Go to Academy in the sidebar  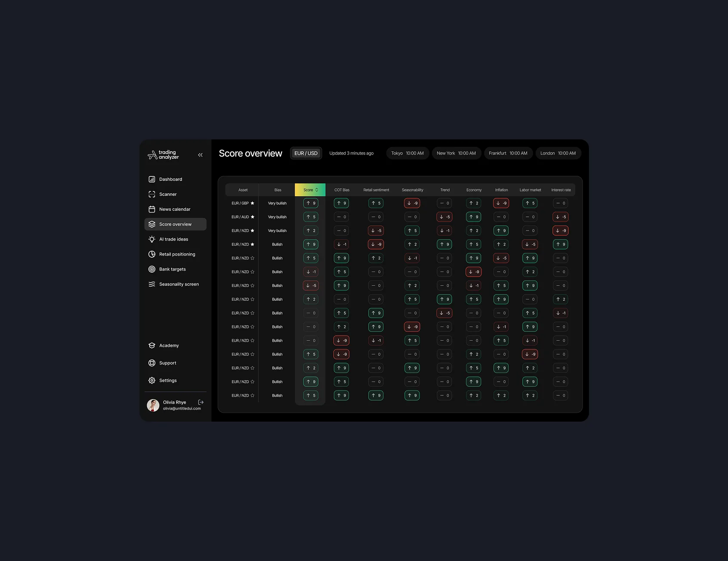tap(169, 345)
